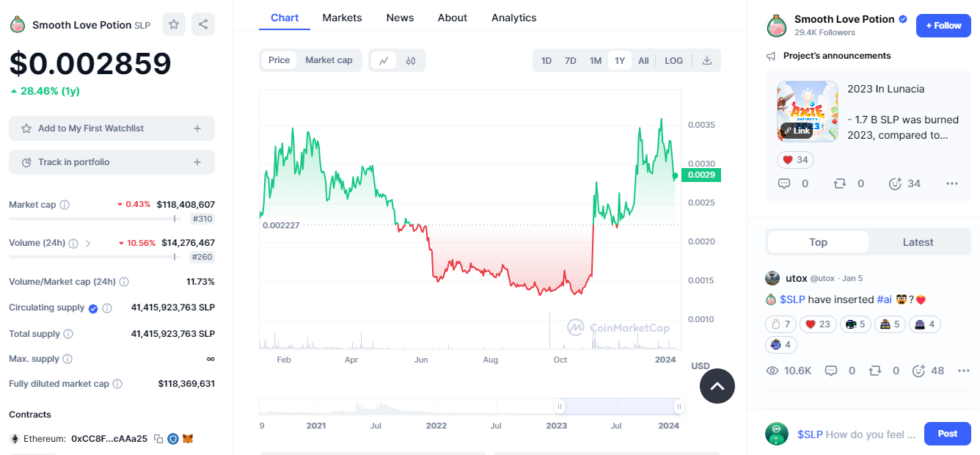Open Max. supply info icon
Image resolution: width=980 pixels, height=455 pixels.
coord(67,359)
